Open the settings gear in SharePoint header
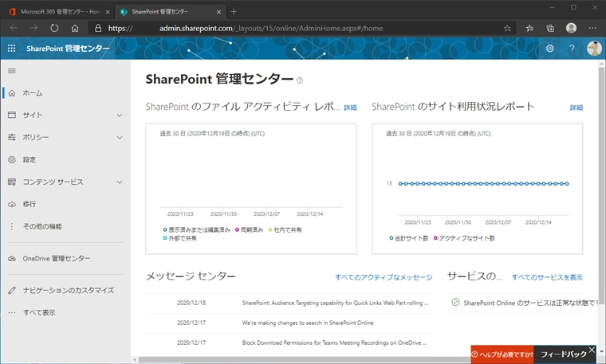The width and height of the screenshot is (606, 364). (549, 49)
